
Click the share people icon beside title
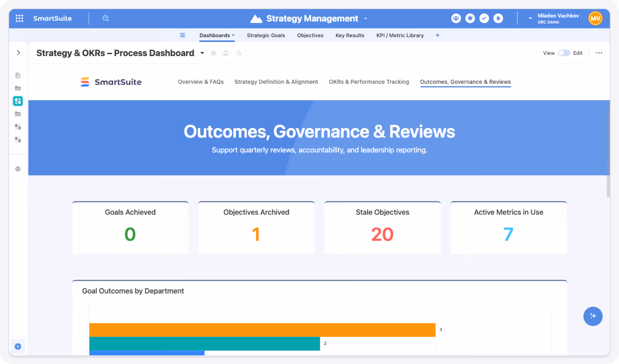[226, 53]
